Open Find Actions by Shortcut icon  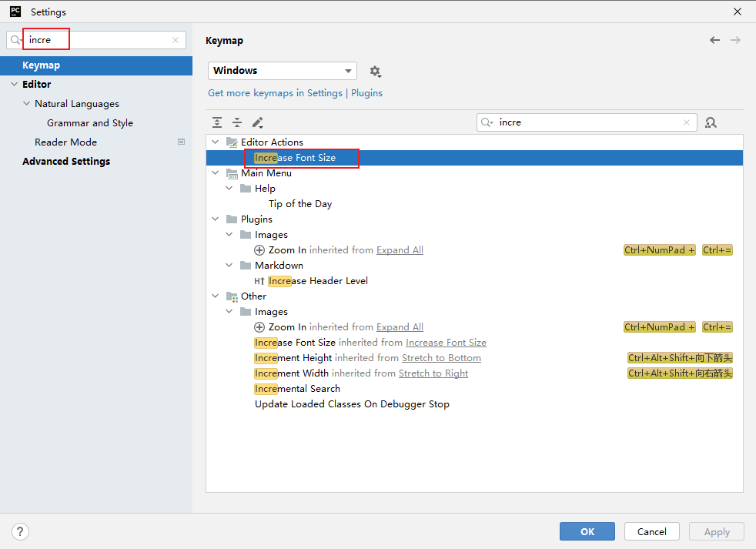pos(711,122)
